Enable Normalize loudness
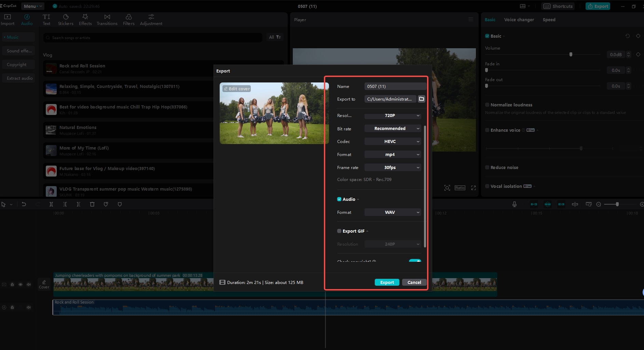 487,105
